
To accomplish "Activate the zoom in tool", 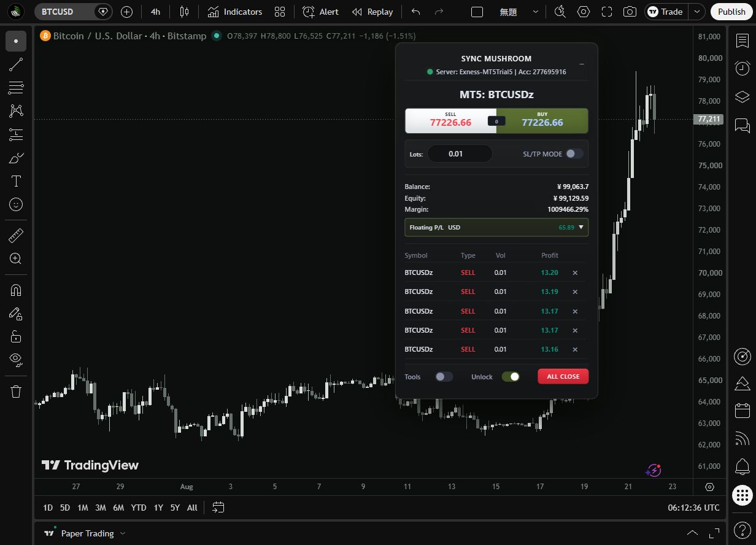I will (x=16, y=258).
